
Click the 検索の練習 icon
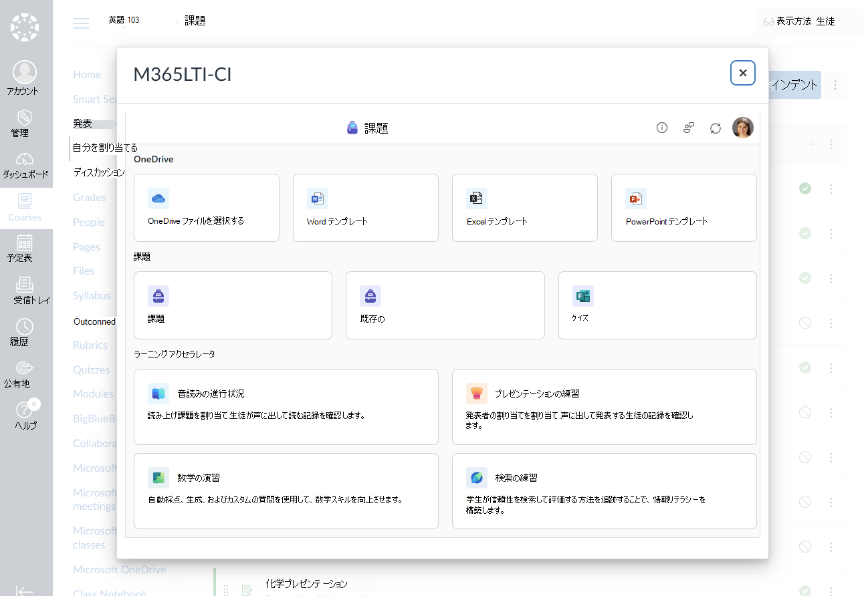tap(477, 478)
